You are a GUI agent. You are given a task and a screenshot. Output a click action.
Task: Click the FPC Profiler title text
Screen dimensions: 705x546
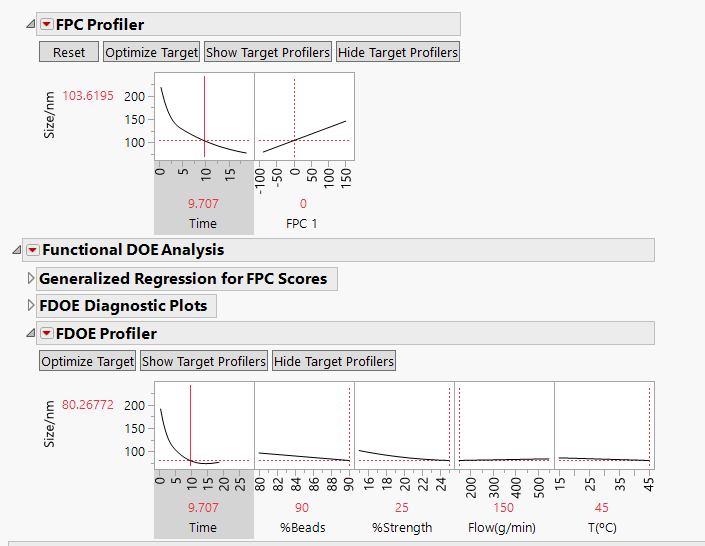click(x=100, y=24)
